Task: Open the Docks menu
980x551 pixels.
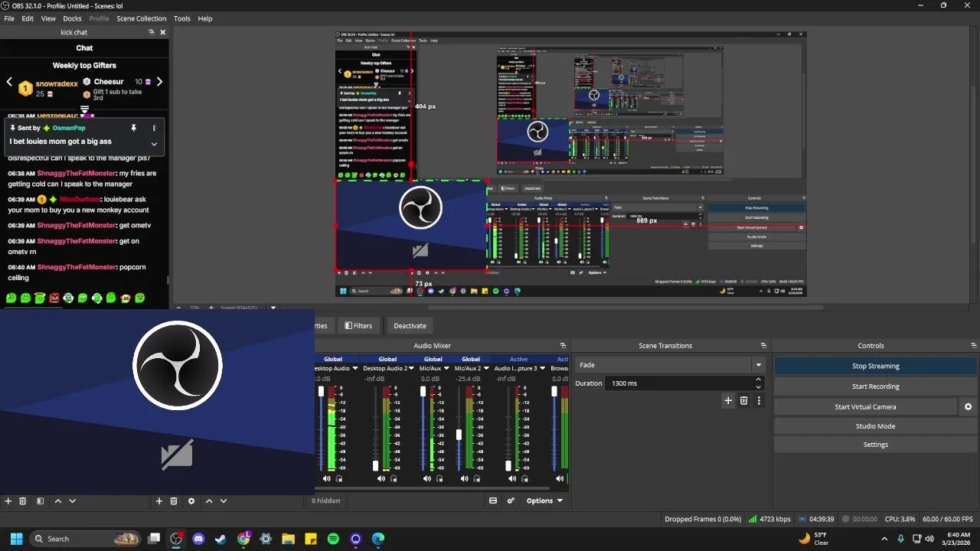Action: coord(72,18)
